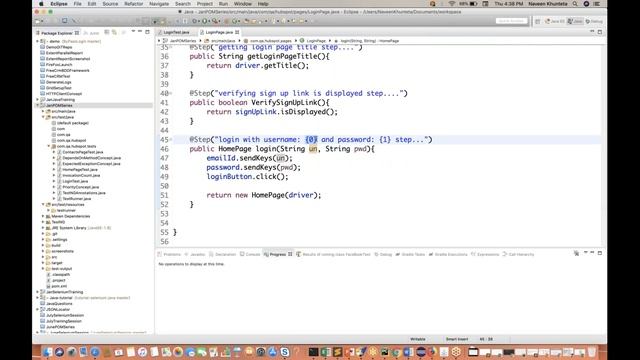
Task: Expand the JRE System Library node
Action: point(43,228)
